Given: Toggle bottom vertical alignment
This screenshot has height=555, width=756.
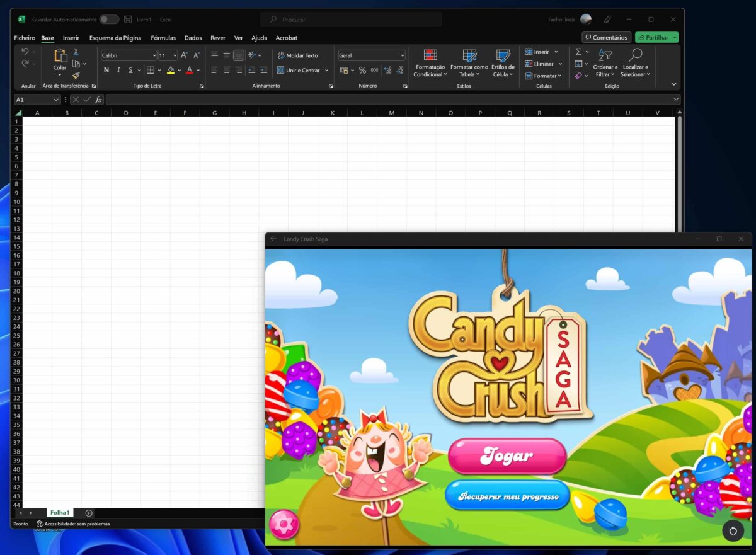Looking at the screenshot, I should click(239, 55).
